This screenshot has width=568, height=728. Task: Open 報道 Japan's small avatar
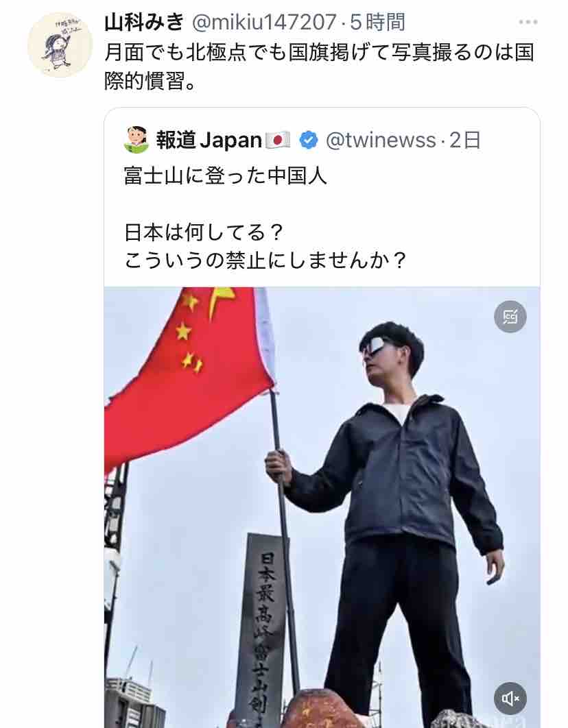(136, 140)
